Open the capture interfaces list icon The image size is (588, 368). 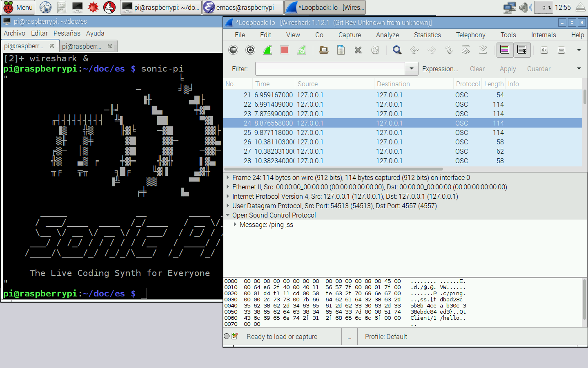pos(233,50)
